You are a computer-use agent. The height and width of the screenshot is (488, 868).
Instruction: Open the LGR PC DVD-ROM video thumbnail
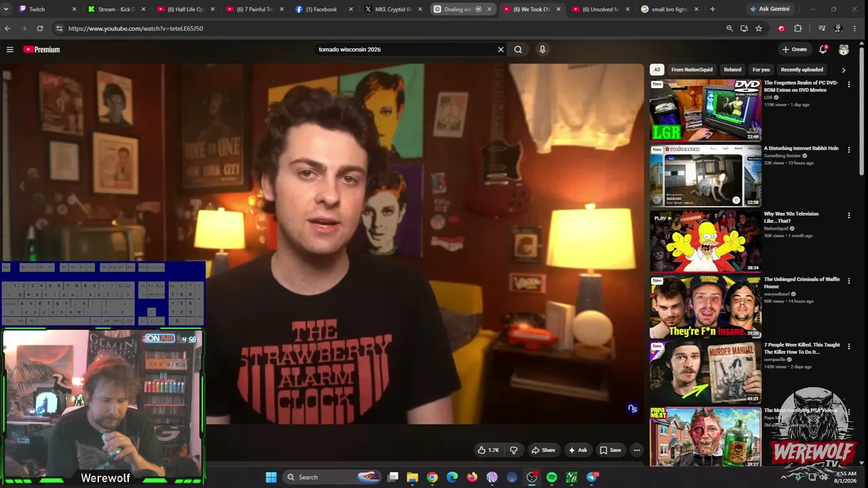click(x=705, y=110)
